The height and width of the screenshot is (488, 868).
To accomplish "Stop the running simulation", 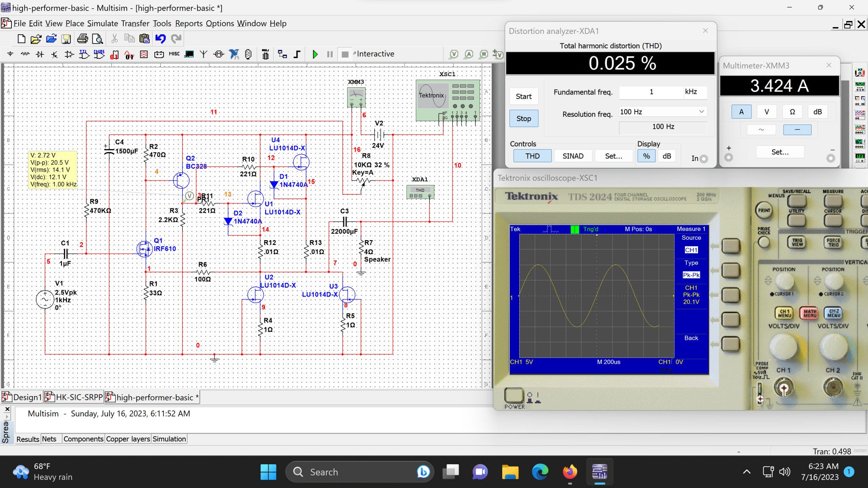I will coord(345,54).
